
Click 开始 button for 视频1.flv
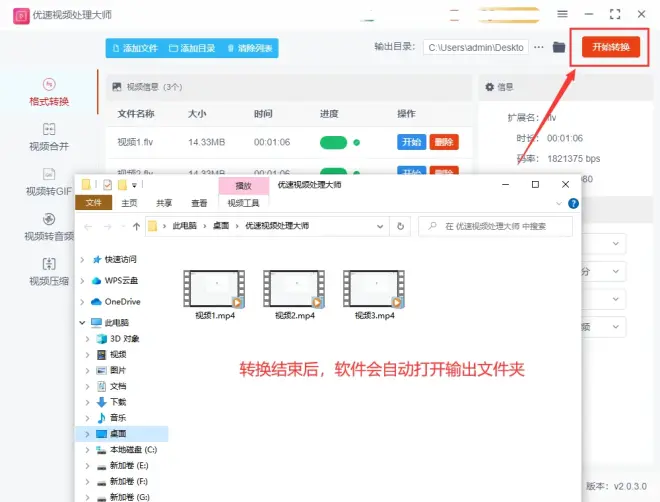click(x=411, y=142)
